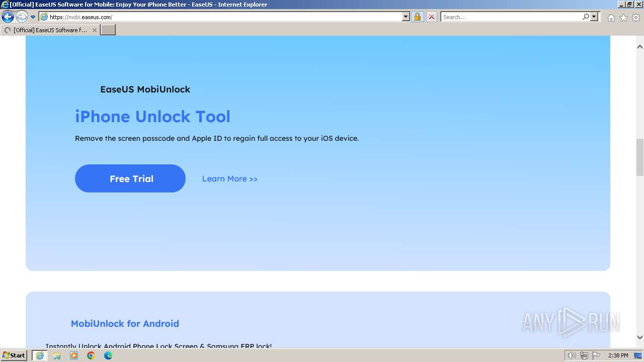This screenshot has height=362, width=644.
Task: Open a new blank tab
Action: click(x=108, y=30)
